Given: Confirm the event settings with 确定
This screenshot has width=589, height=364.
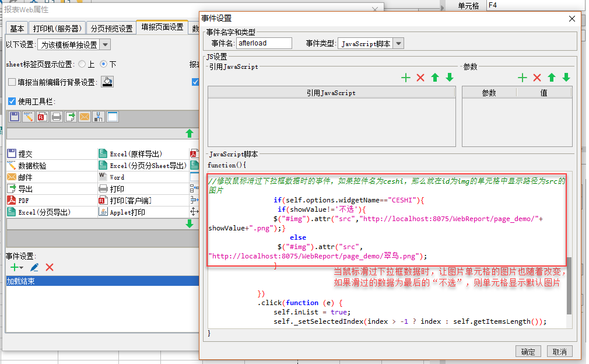Looking at the screenshot, I should coord(528,352).
